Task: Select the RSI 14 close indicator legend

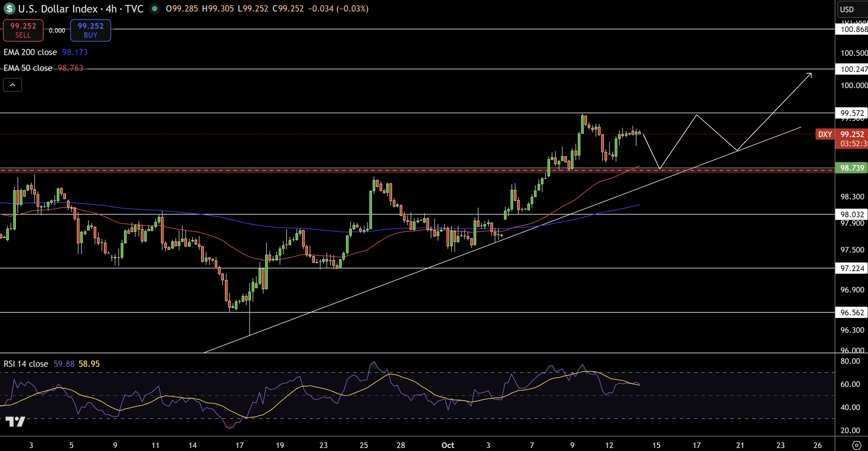Action: coord(26,364)
